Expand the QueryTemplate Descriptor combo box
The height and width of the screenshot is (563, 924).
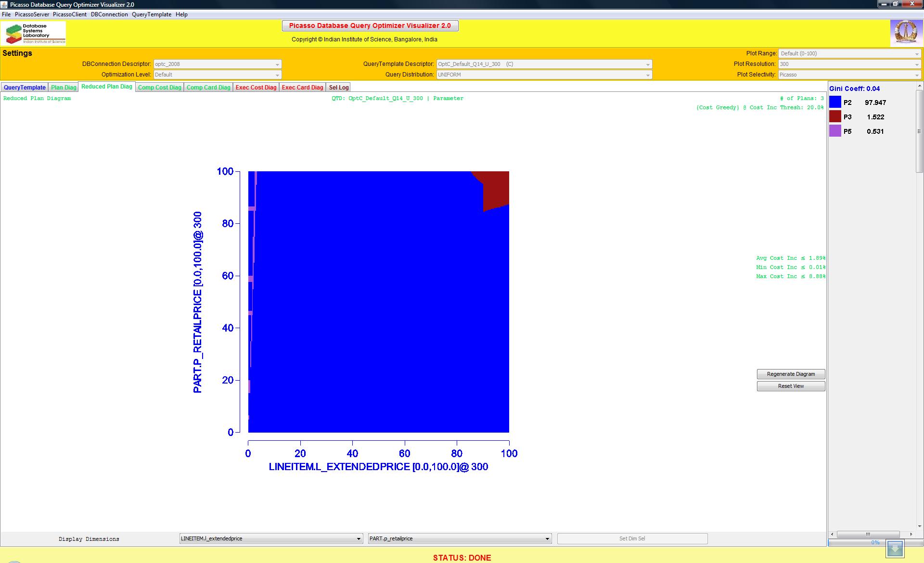(x=544, y=64)
